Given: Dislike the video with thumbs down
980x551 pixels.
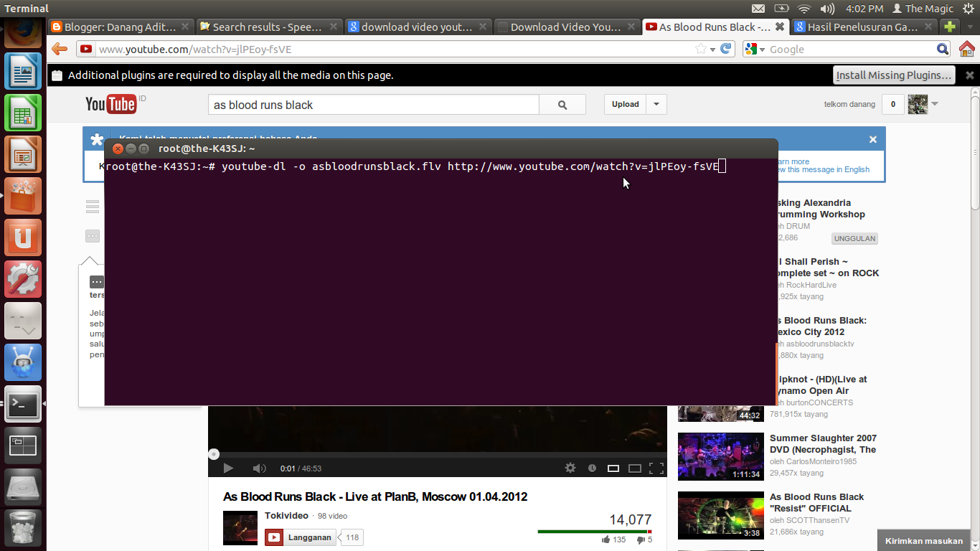Looking at the screenshot, I should [x=641, y=540].
